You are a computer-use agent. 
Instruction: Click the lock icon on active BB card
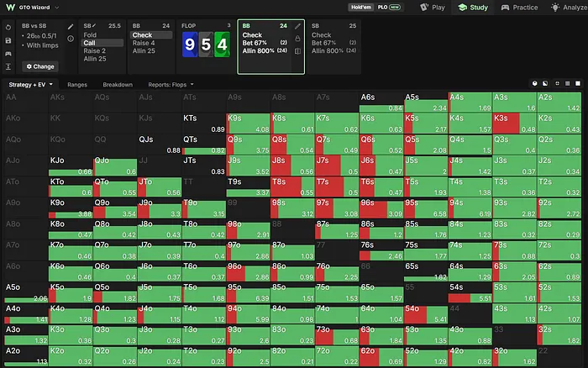(x=297, y=39)
